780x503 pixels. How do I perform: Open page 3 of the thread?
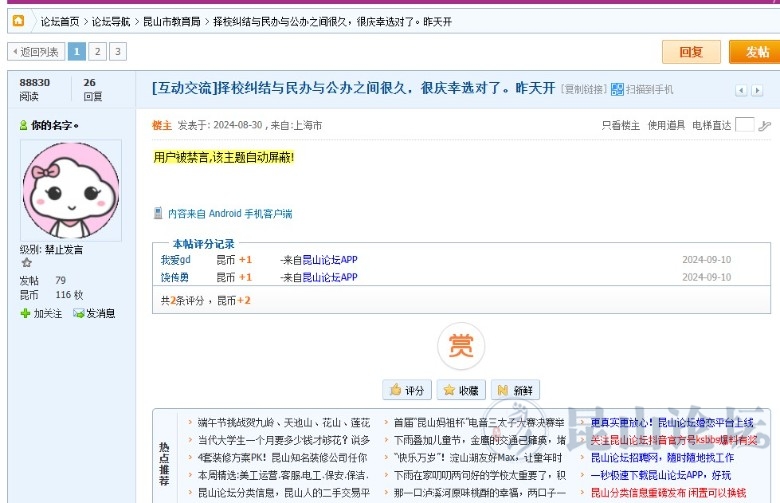pyautogui.click(x=118, y=51)
